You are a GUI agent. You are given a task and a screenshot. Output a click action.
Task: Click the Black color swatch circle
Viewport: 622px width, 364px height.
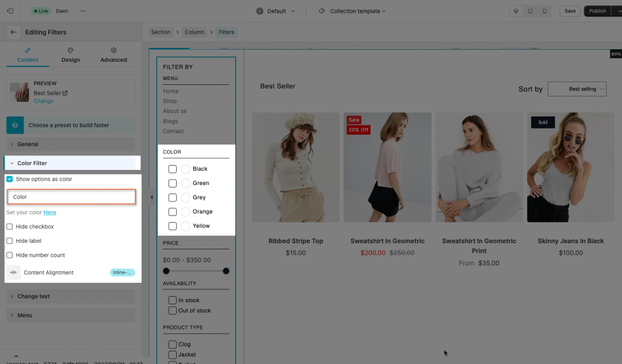185,169
